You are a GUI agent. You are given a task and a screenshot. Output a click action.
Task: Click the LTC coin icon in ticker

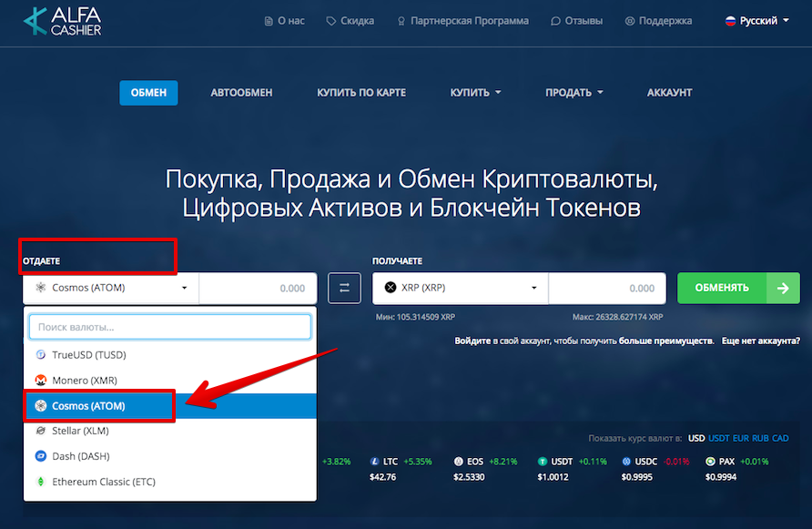pos(375,462)
